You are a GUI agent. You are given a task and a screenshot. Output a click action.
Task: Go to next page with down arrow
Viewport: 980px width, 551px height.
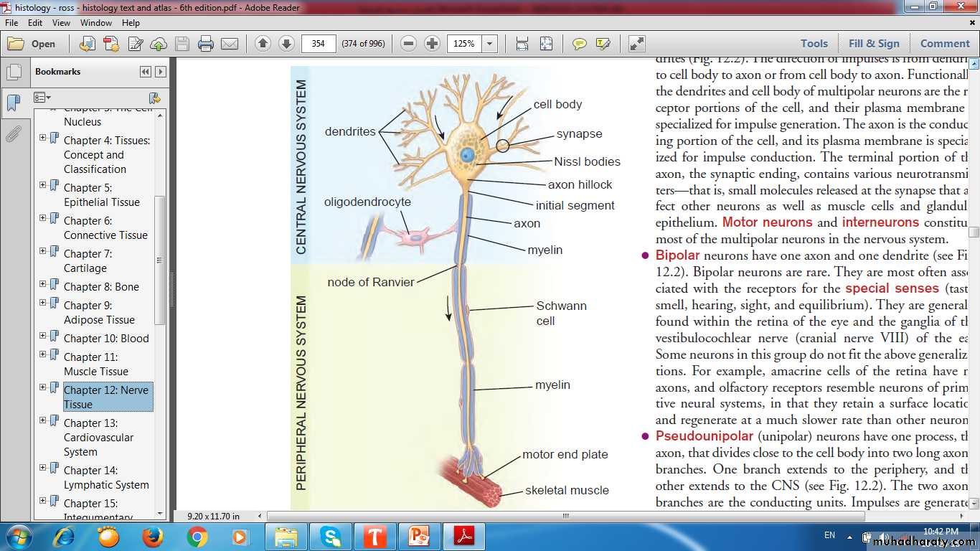pyautogui.click(x=286, y=44)
